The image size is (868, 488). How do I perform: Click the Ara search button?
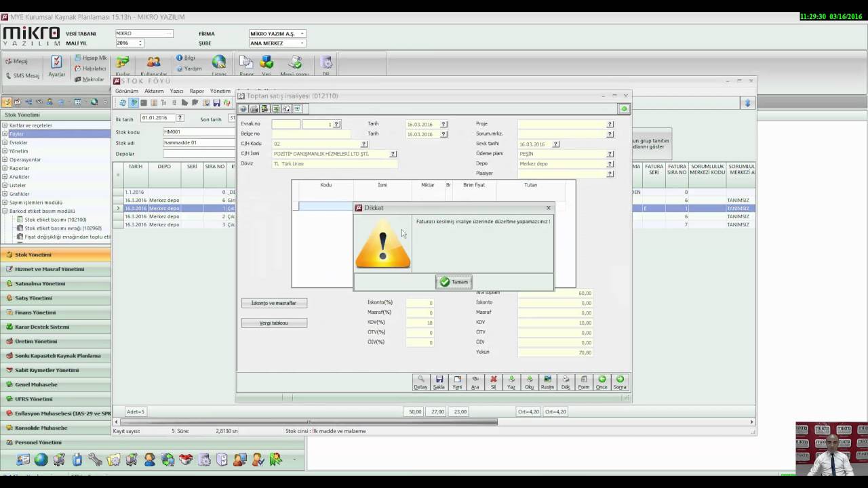pyautogui.click(x=475, y=382)
